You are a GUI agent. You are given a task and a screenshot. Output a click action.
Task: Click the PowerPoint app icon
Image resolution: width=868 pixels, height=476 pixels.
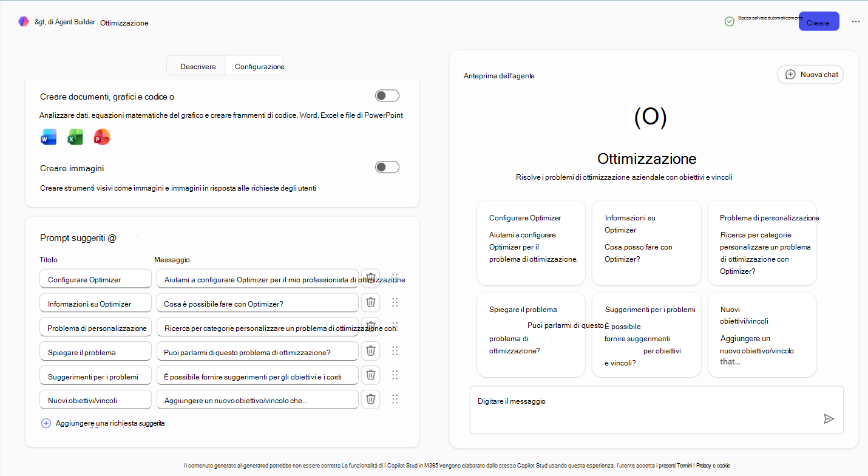pos(102,137)
